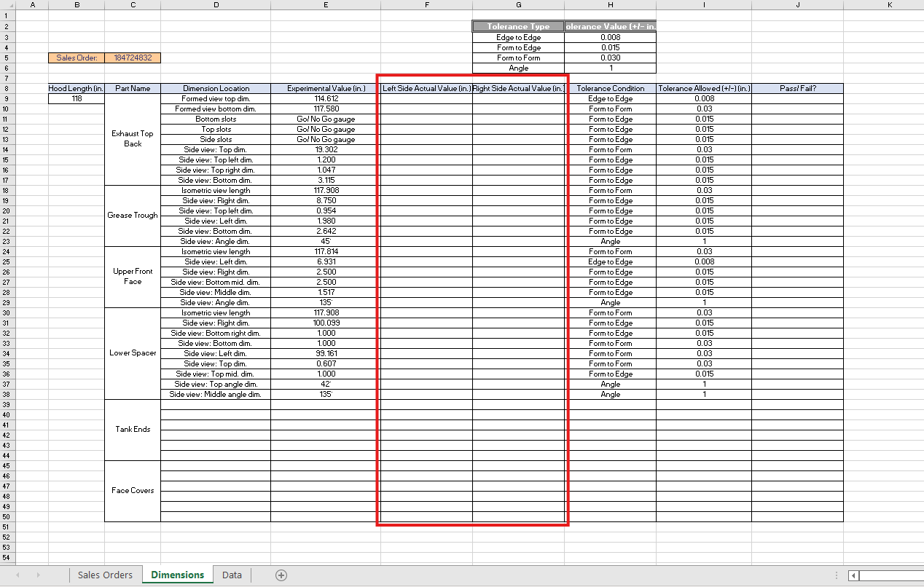Select the experimental value 6.931 cell

point(326,261)
